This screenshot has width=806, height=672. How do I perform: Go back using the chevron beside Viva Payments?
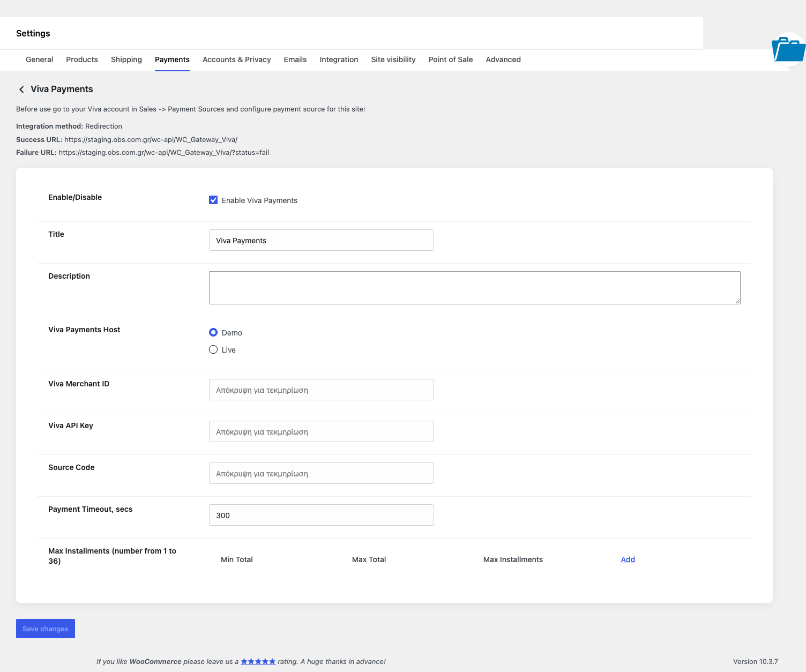[21, 89]
